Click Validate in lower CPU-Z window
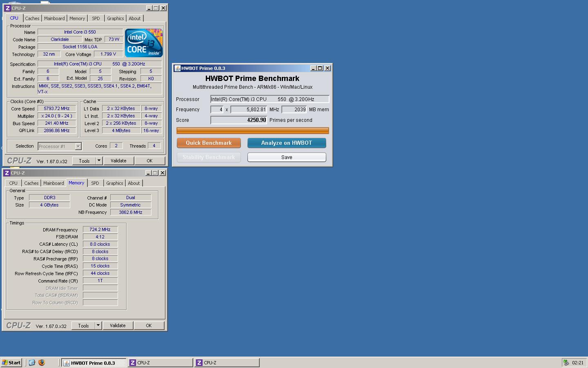588x368 pixels. pos(118,325)
